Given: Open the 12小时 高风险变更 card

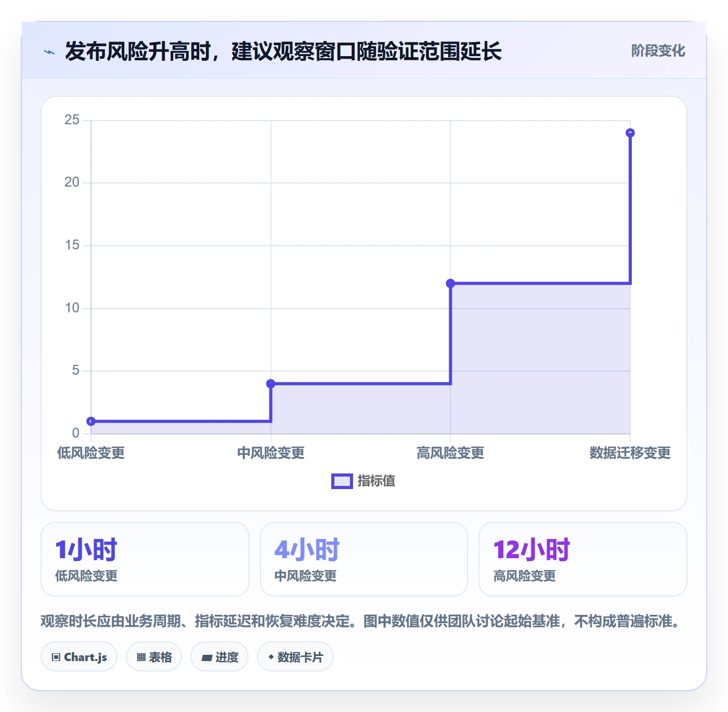Looking at the screenshot, I should pyautogui.click(x=583, y=559).
